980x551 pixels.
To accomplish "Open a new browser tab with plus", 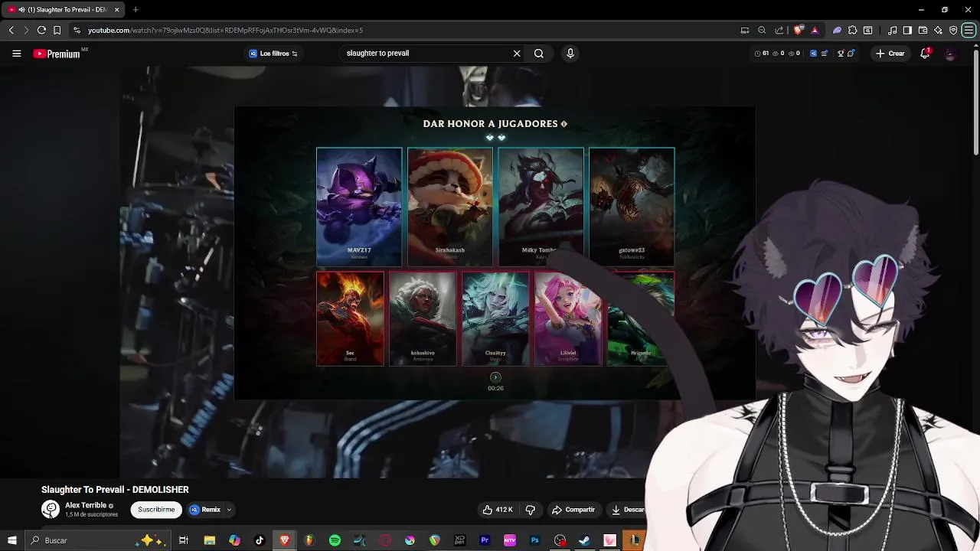I will click(136, 9).
